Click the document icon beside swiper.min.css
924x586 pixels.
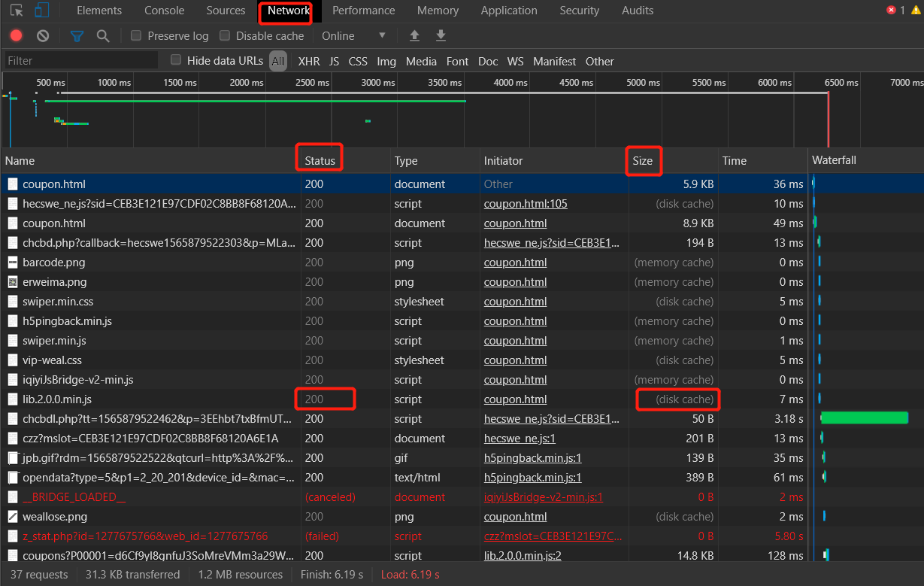pos(13,302)
